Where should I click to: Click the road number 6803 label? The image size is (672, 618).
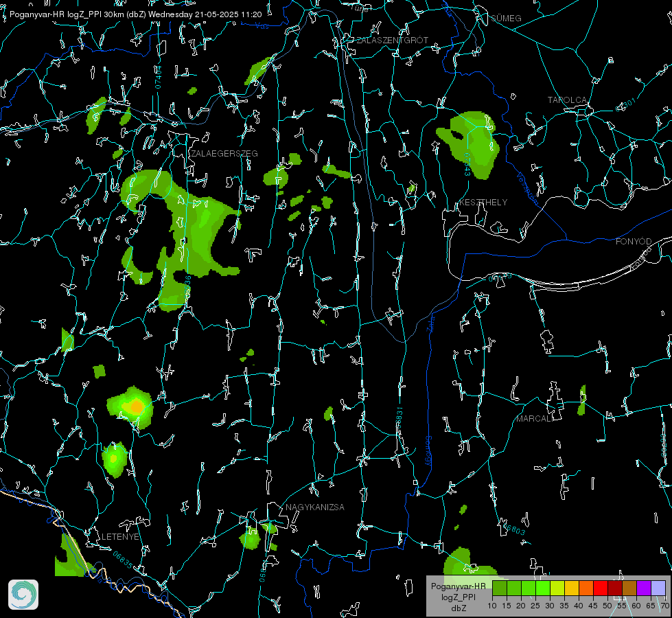click(513, 529)
